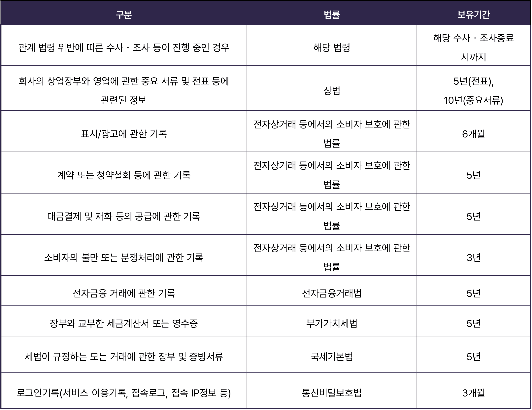
Task: Select the 로그인기록 row text
Action: click(x=124, y=393)
